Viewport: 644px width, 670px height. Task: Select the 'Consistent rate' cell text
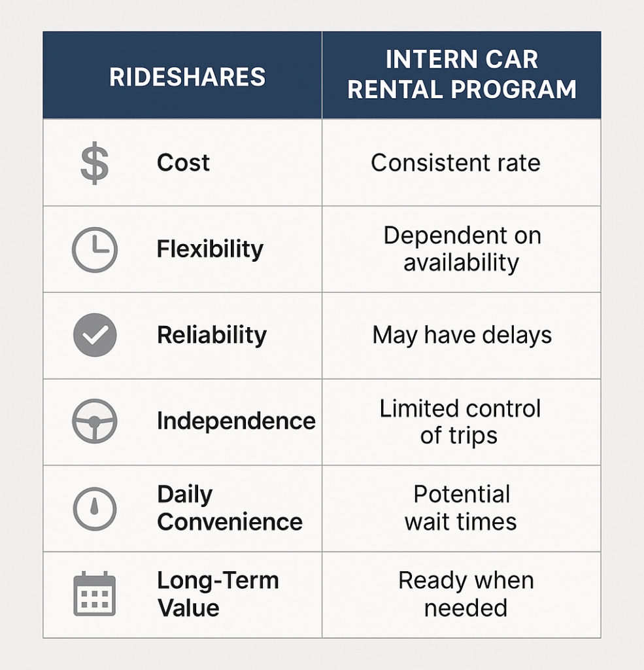pos(456,163)
